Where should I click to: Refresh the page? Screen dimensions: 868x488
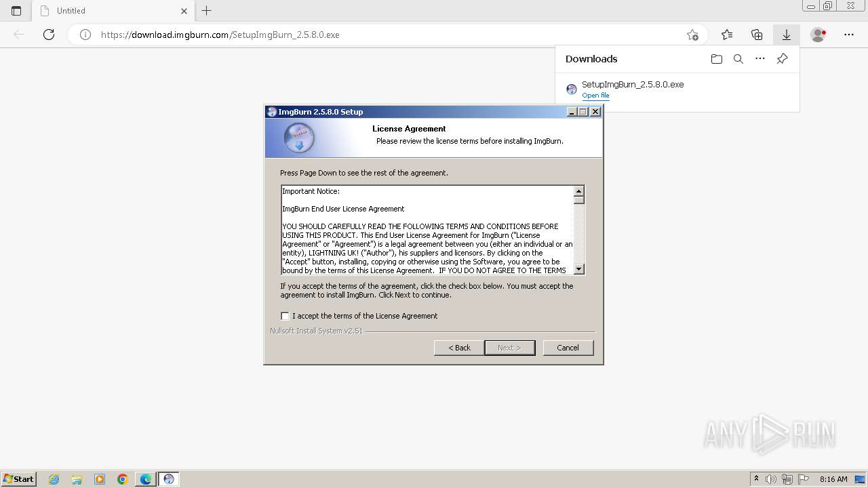(49, 35)
